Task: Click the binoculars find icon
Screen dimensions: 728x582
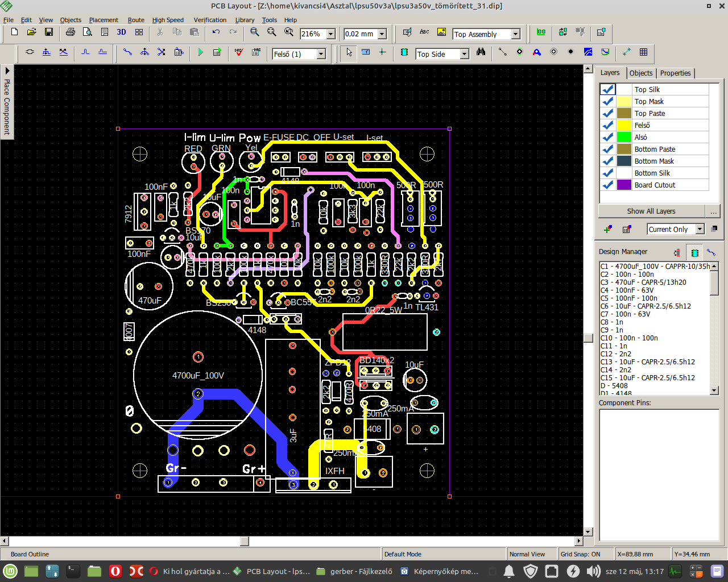Action: click(481, 52)
